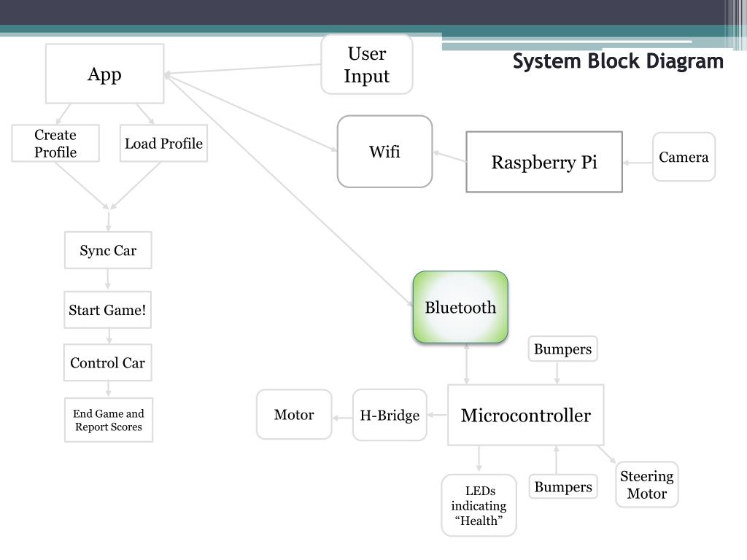747x560 pixels.
Task: Select the Create Profile block
Action: tap(55, 144)
